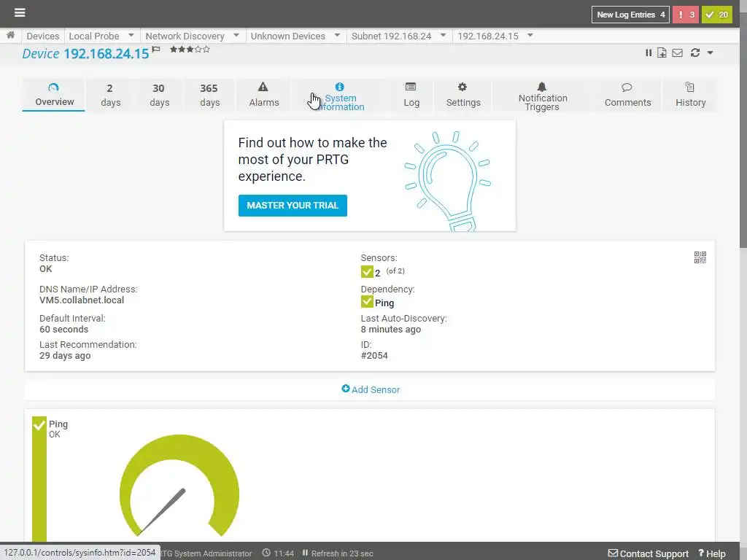Click the Ping sensor green check icon
This screenshot has width=747, height=560.
click(x=39, y=424)
